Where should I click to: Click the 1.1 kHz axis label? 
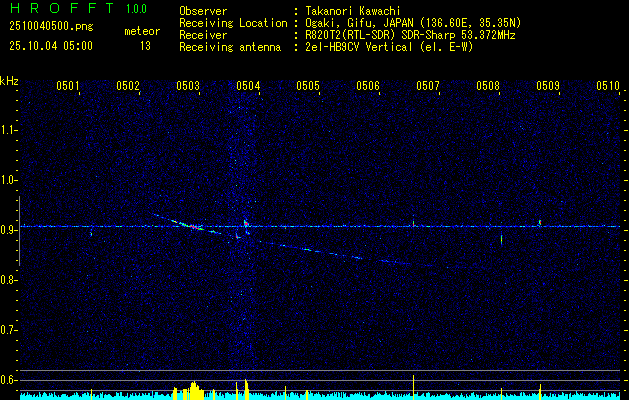[x=8, y=130]
